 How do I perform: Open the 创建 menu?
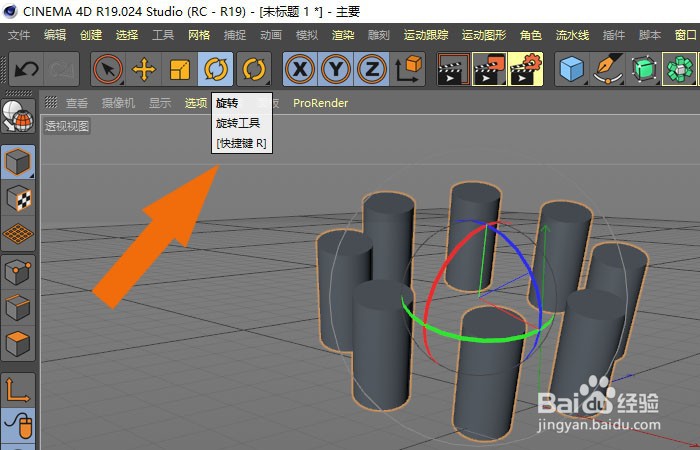91,35
